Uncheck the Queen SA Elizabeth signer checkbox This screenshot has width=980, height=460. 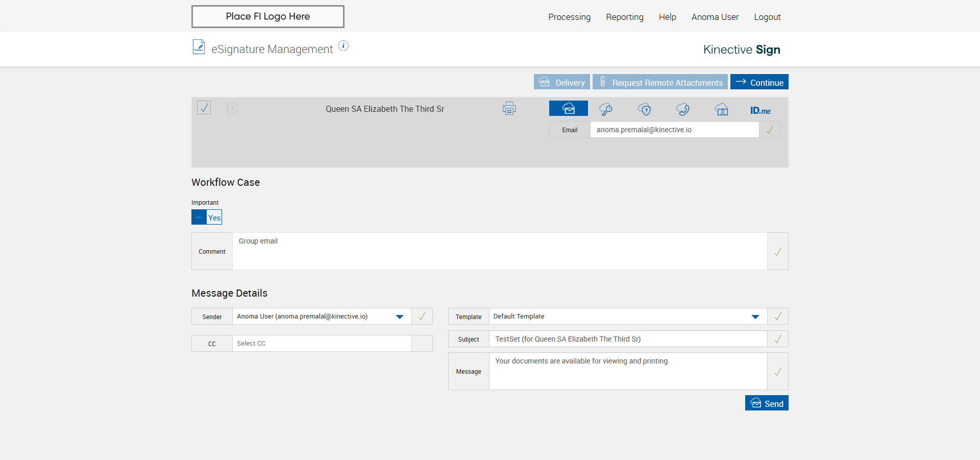point(204,108)
